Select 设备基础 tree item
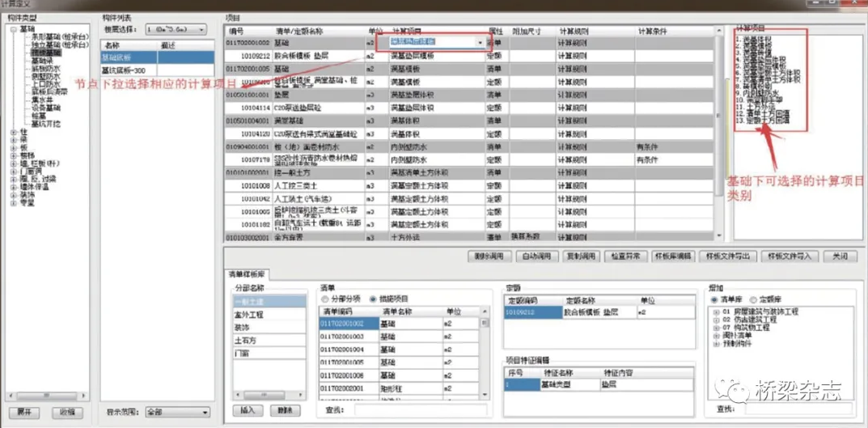This screenshot has height=428, width=868. (x=46, y=108)
